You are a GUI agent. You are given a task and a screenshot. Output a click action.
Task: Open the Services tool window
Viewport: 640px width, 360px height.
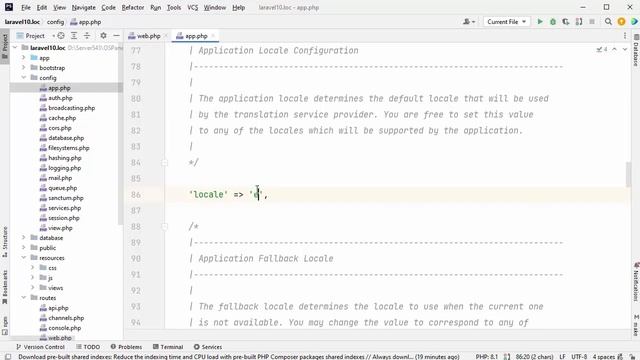(x=208, y=347)
